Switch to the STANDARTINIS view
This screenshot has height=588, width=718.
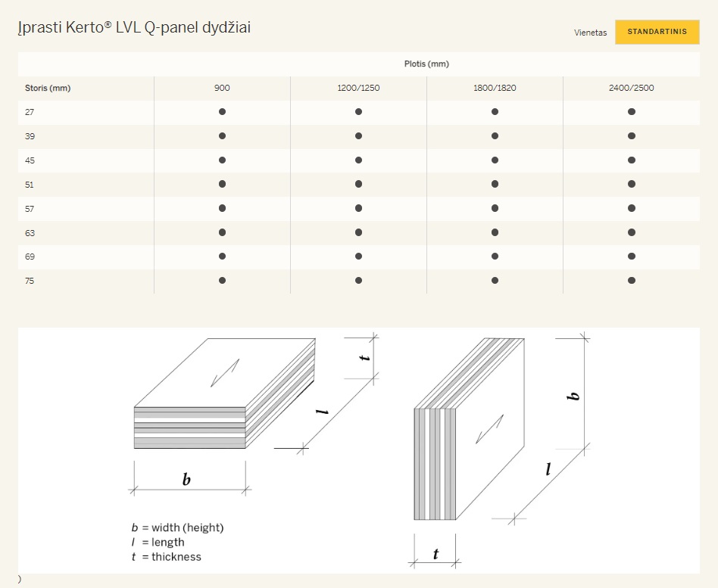tap(657, 32)
